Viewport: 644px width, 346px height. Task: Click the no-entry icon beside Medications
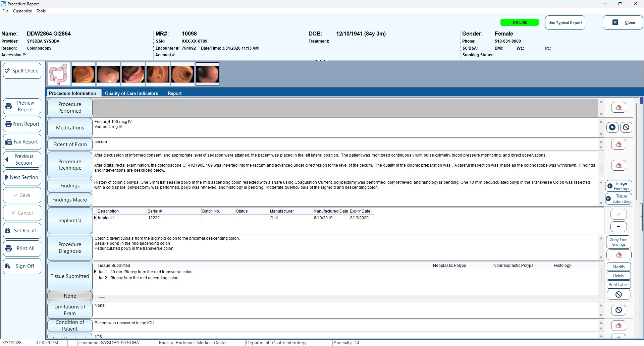point(626,127)
